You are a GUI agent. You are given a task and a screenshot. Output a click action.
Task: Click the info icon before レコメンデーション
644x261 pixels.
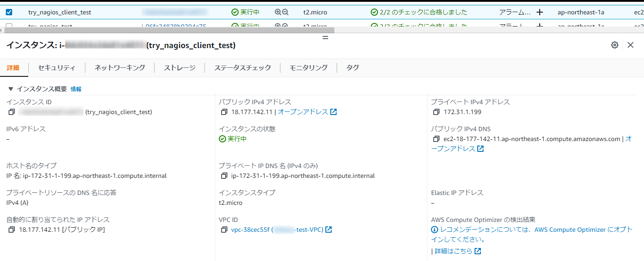[435, 230]
